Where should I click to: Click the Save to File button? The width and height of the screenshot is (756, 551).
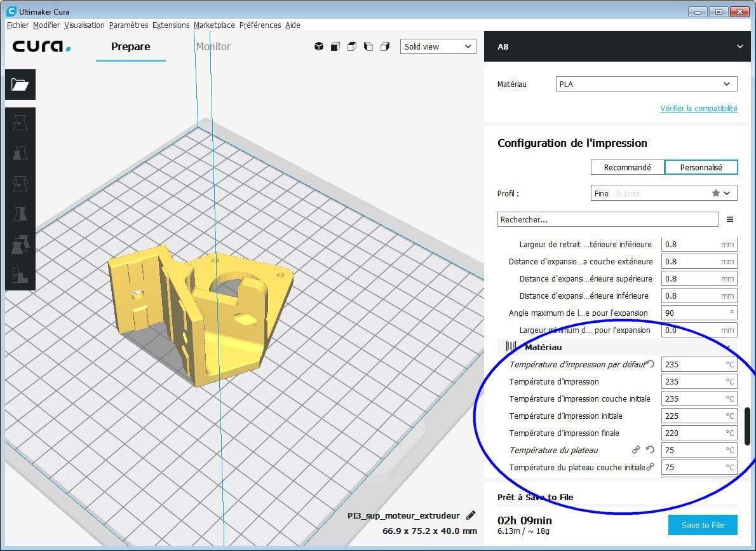703,525
